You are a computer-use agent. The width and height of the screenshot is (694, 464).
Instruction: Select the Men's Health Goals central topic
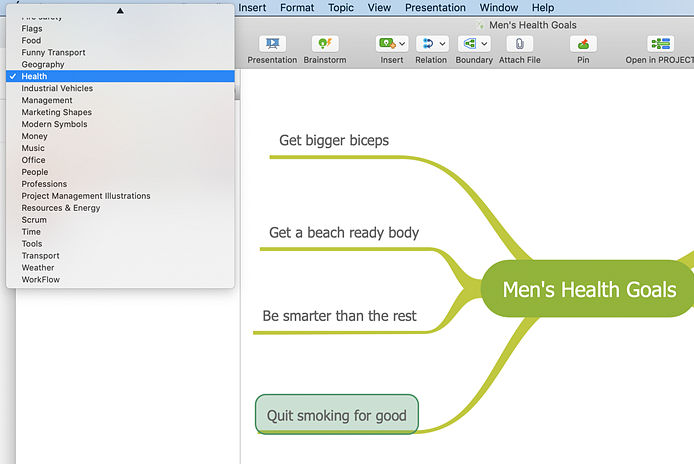pos(589,289)
